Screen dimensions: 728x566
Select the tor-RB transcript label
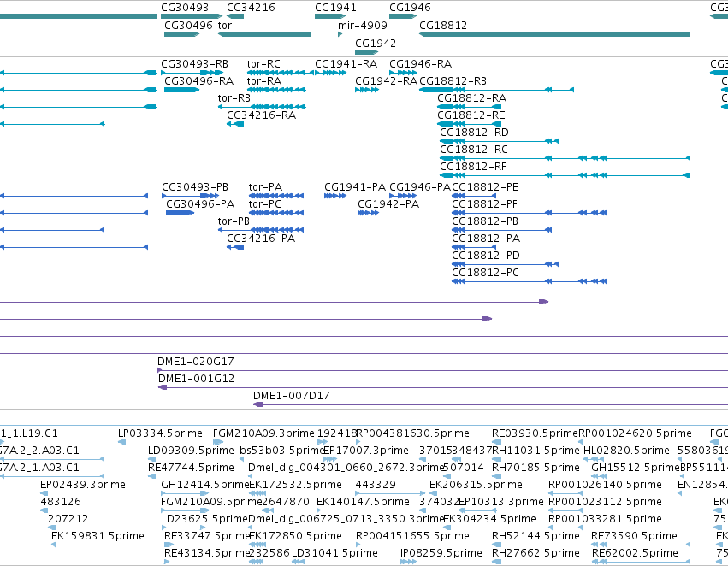[234, 97]
